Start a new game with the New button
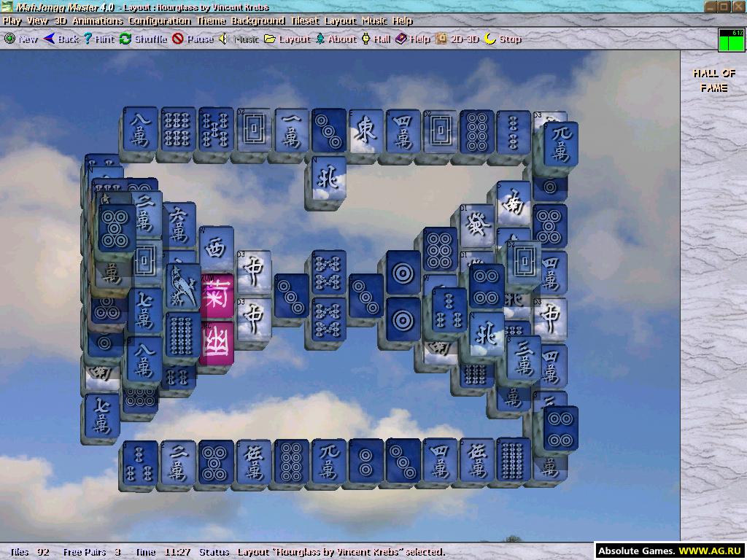The image size is (747, 560). (x=20, y=39)
